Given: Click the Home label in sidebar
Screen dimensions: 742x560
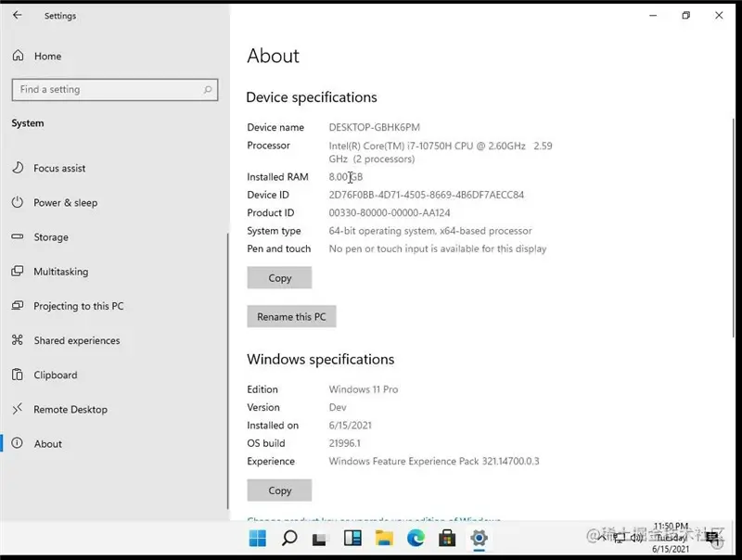Looking at the screenshot, I should (48, 57).
